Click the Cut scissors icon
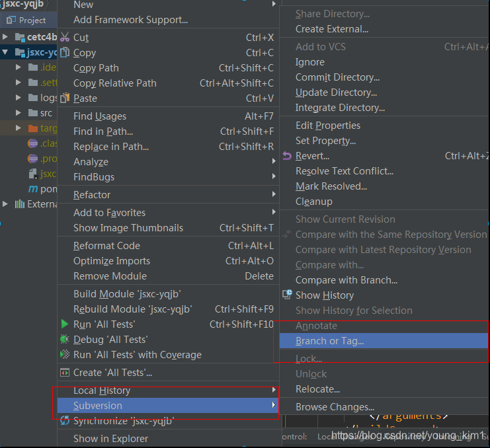 65,37
